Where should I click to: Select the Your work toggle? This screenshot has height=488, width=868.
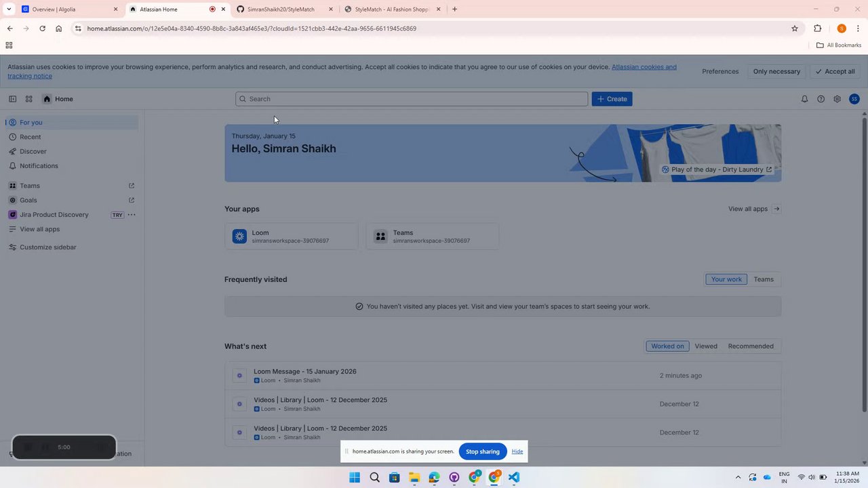(726, 279)
